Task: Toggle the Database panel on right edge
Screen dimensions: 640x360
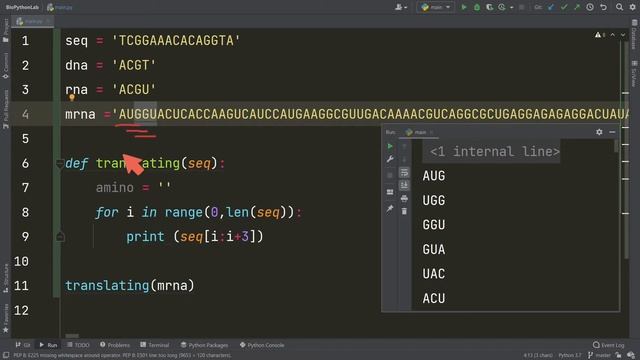Action: [634, 35]
